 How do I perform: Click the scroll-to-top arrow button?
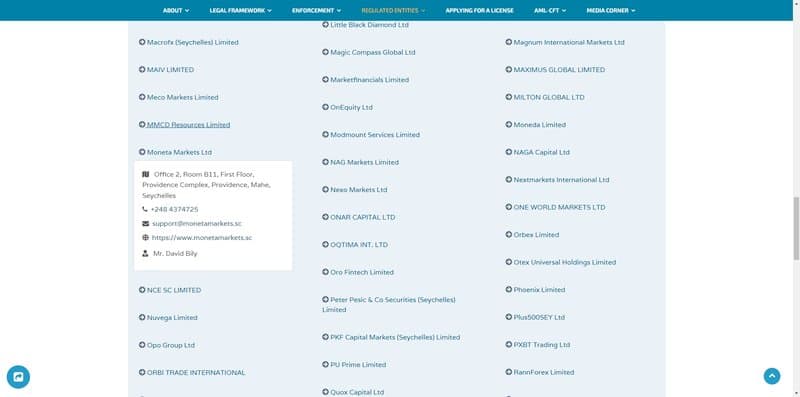(x=771, y=376)
